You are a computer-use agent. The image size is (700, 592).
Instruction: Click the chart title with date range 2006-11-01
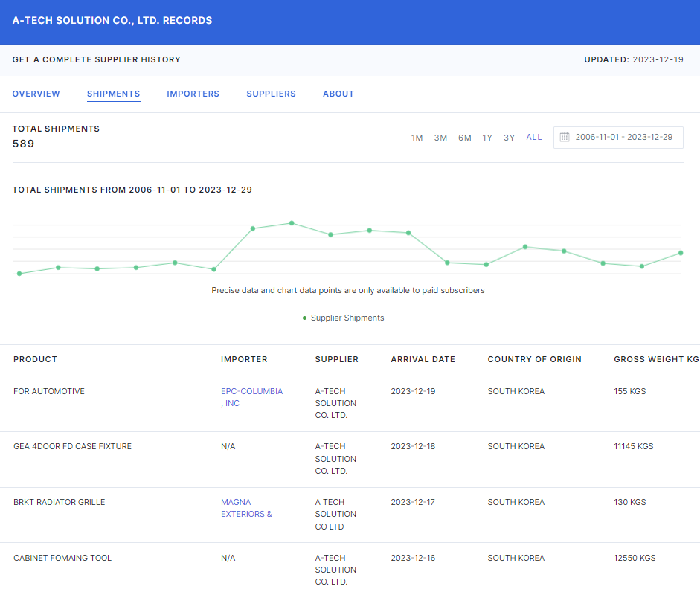click(x=132, y=190)
